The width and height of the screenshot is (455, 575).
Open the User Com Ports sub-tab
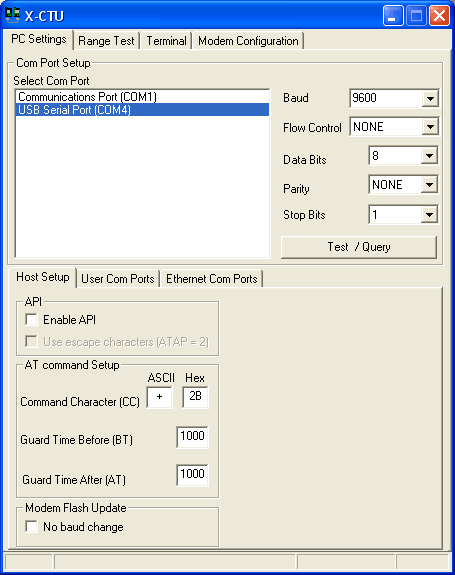[118, 279]
